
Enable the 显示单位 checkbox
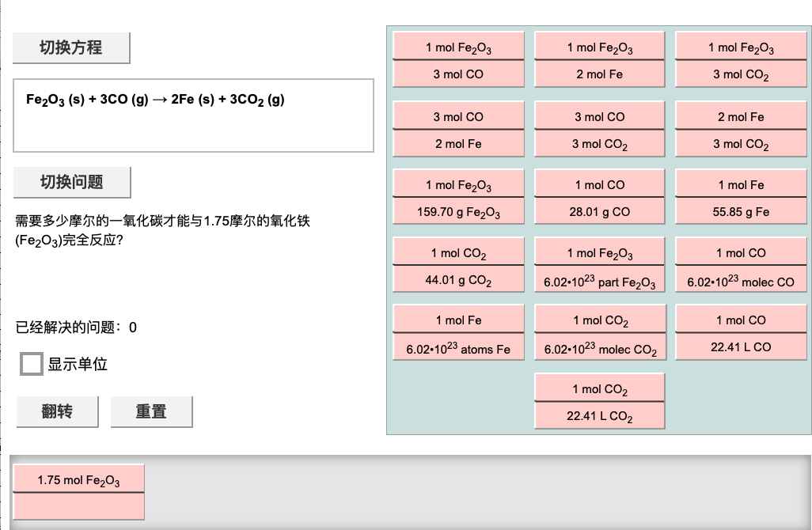31,364
